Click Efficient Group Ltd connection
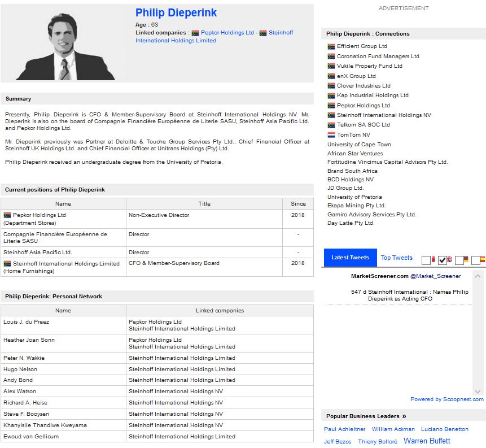The image size is (486, 448). [x=362, y=46]
